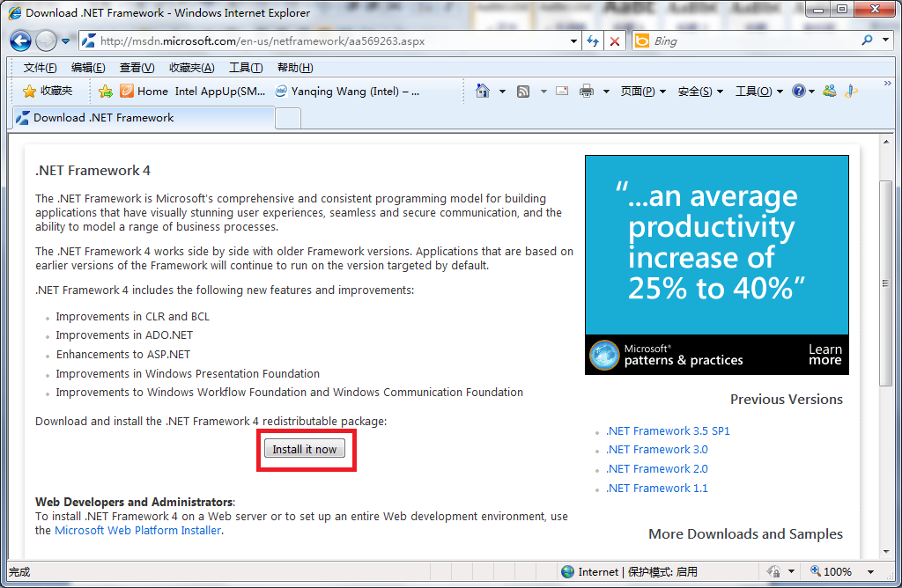Open the 页面(P) page dropdown menu
This screenshot has width=902, height=588.
642,92
